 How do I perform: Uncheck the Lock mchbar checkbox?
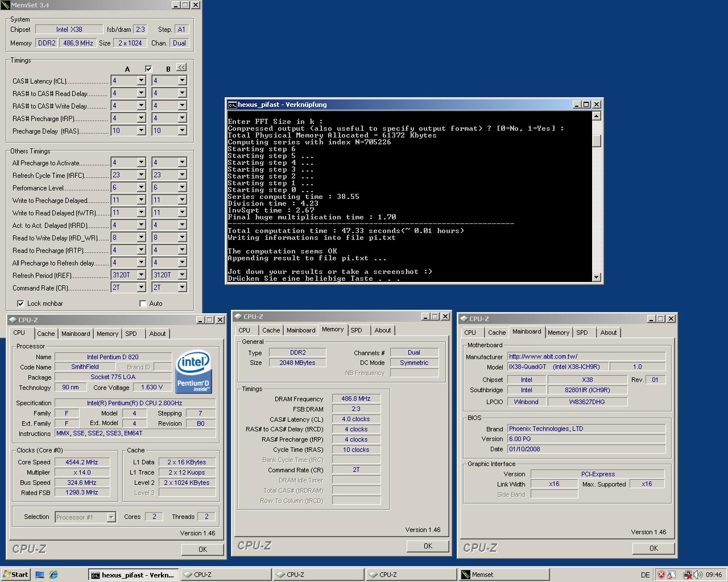tap(20, 304)
